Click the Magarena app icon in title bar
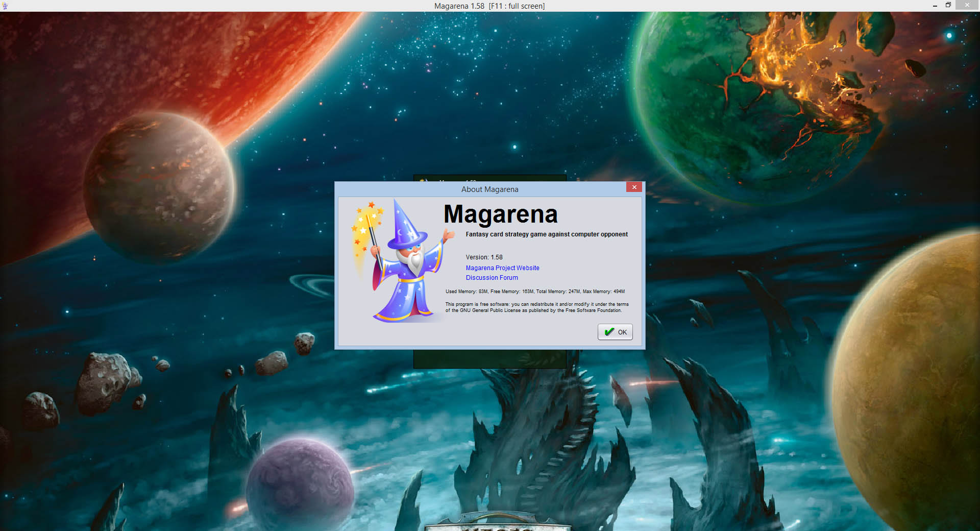This screenshot has width=980, height=531. 5,6
